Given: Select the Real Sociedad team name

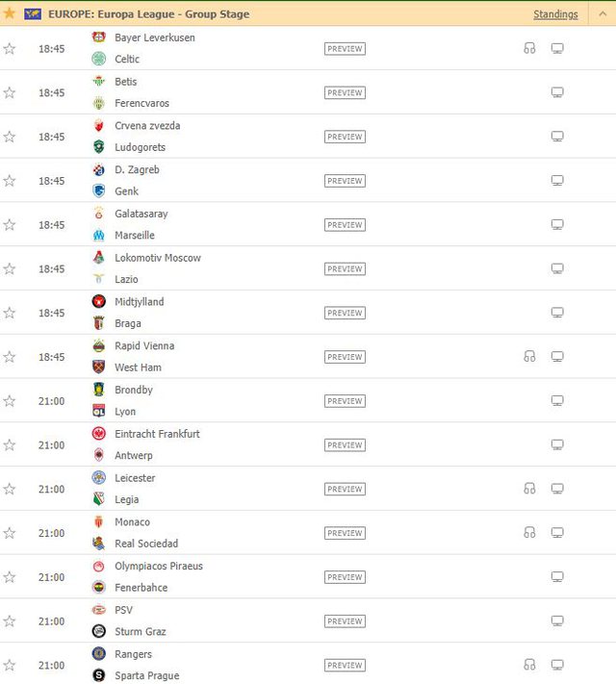Looking at the screenshot, I should (x=146, y=544).
